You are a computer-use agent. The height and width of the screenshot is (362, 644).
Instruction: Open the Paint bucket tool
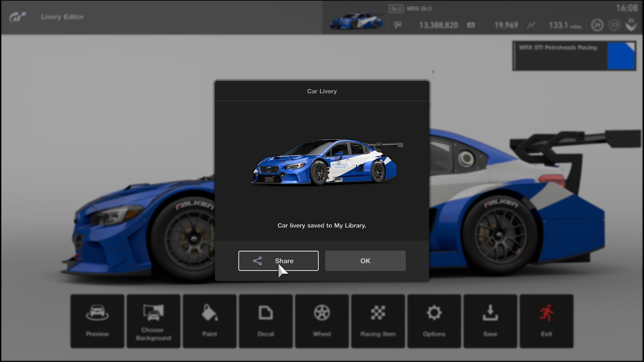[x=210, y=321]
